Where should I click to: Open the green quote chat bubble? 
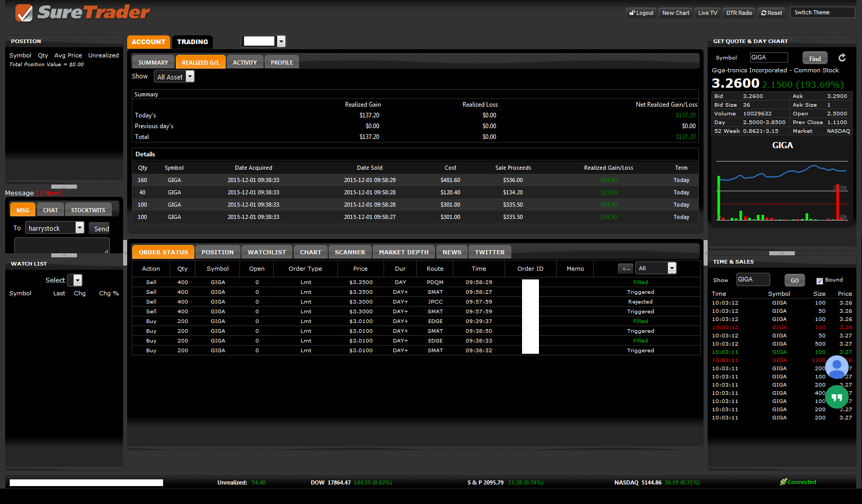[837, 397]
